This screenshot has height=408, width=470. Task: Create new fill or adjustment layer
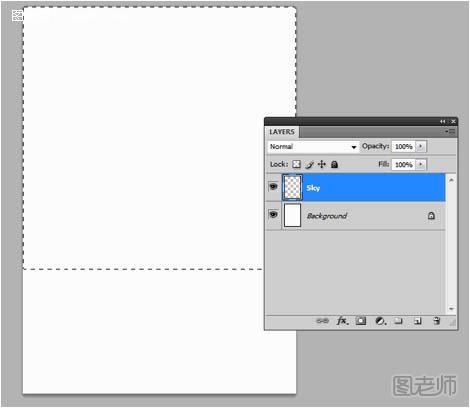click(380, 321)
